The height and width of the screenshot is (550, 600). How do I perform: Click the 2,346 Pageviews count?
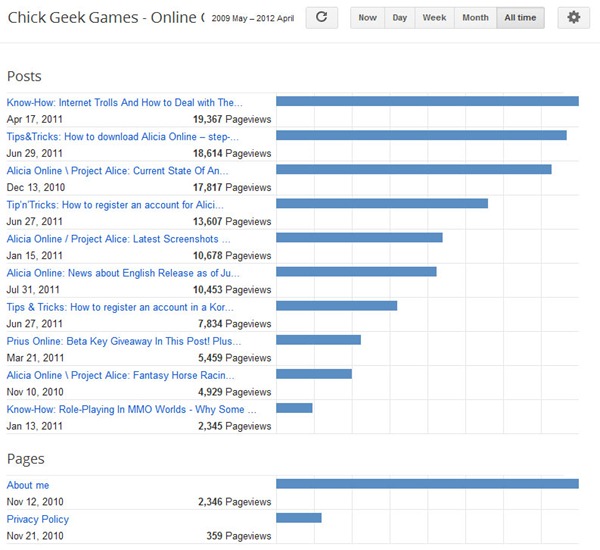point(235,502)
